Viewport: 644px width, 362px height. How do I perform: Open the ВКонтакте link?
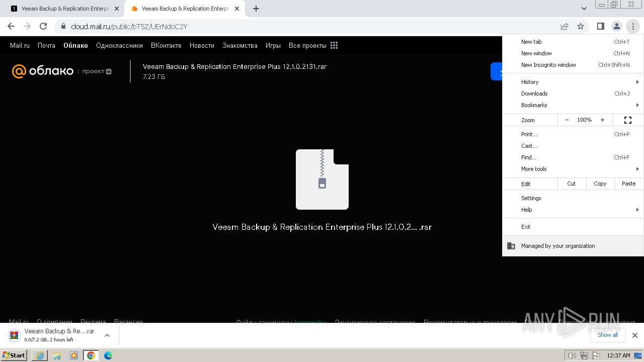(166, 45)
